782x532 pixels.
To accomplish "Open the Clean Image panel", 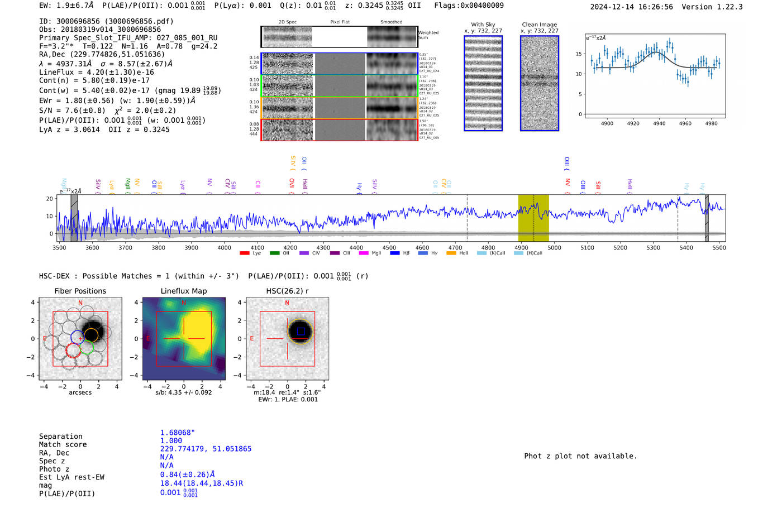I will [540, 83].
